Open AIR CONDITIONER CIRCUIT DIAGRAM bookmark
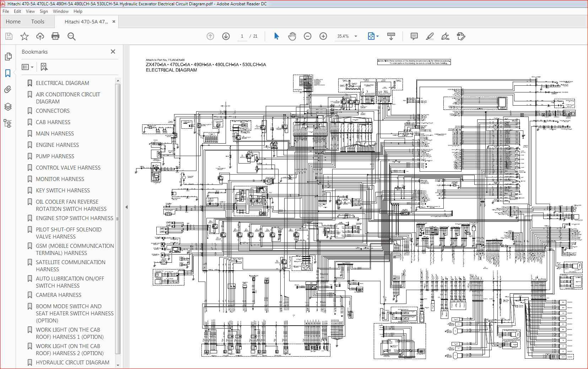The height and width of the screenshot is (369, 588). 68,98
